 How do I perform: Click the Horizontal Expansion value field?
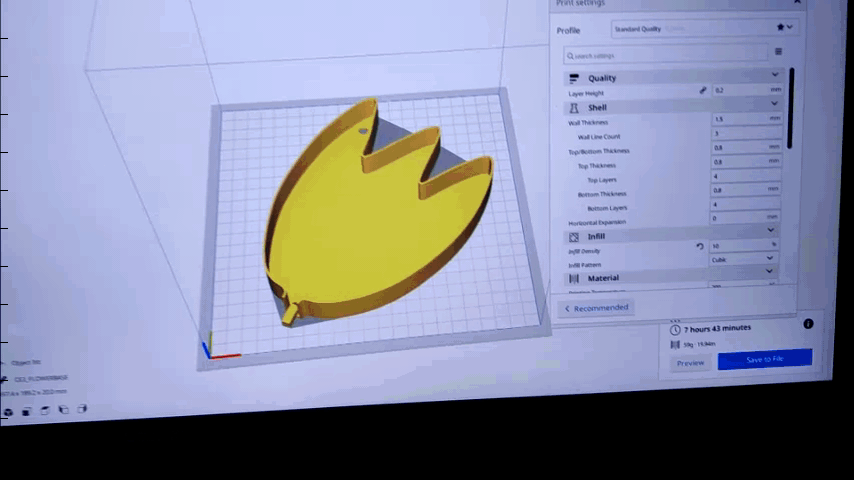pos(744,217)
